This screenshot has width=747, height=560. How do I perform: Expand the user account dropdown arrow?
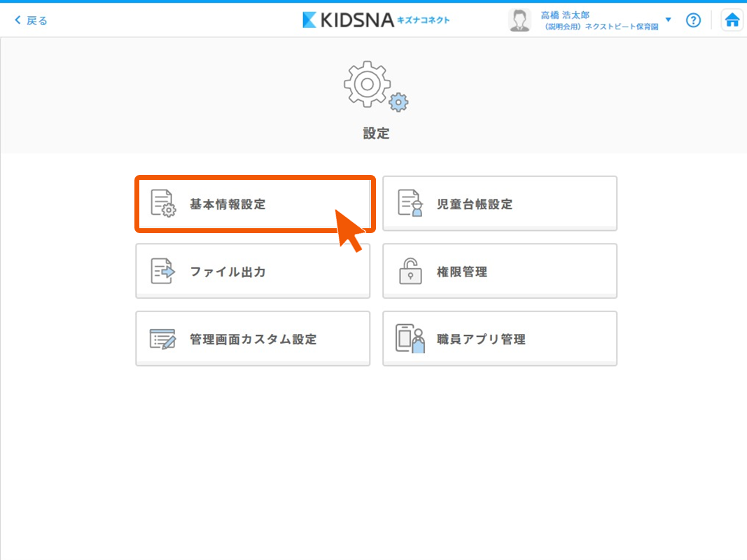668,20
